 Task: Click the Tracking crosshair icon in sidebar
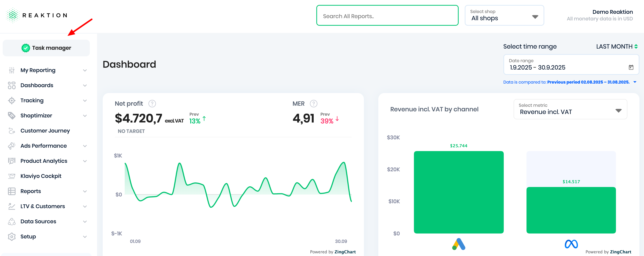(x=12, y=101)
